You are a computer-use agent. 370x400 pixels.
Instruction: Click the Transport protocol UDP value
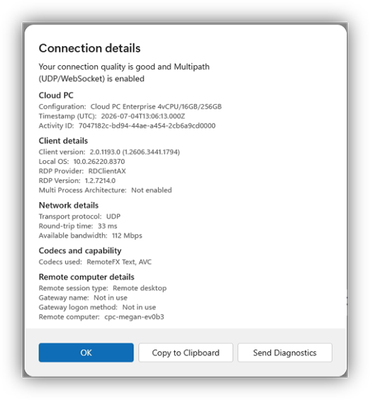point(113,216)
